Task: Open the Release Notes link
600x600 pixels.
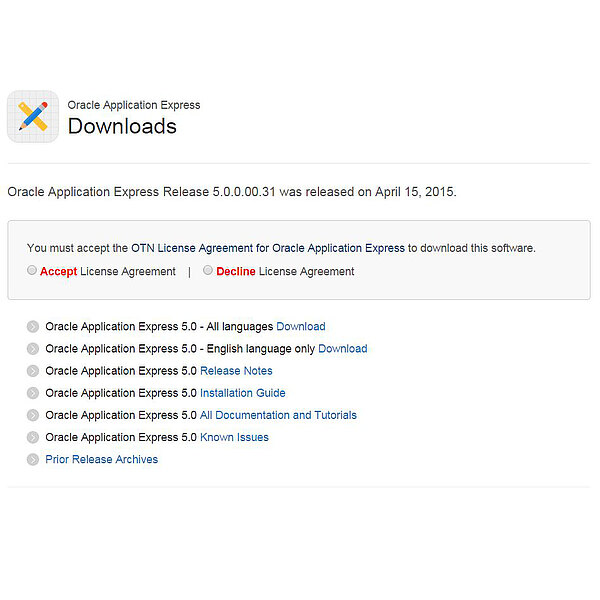Action: point(236,371)
